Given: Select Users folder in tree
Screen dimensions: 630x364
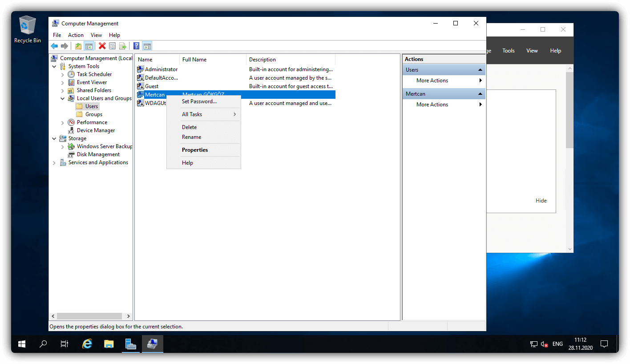Looking at the screenshot, I should point(87,106).
